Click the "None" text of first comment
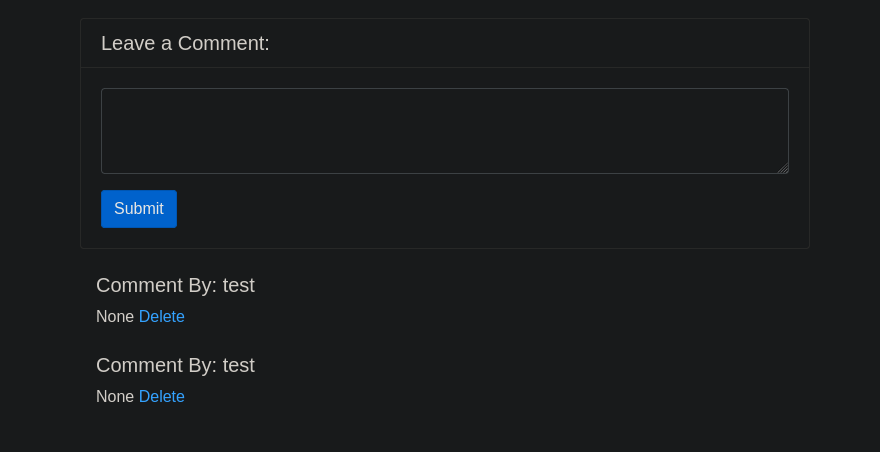Image resolution: width=880 pixels, height=452 pixels. point(115,317)
